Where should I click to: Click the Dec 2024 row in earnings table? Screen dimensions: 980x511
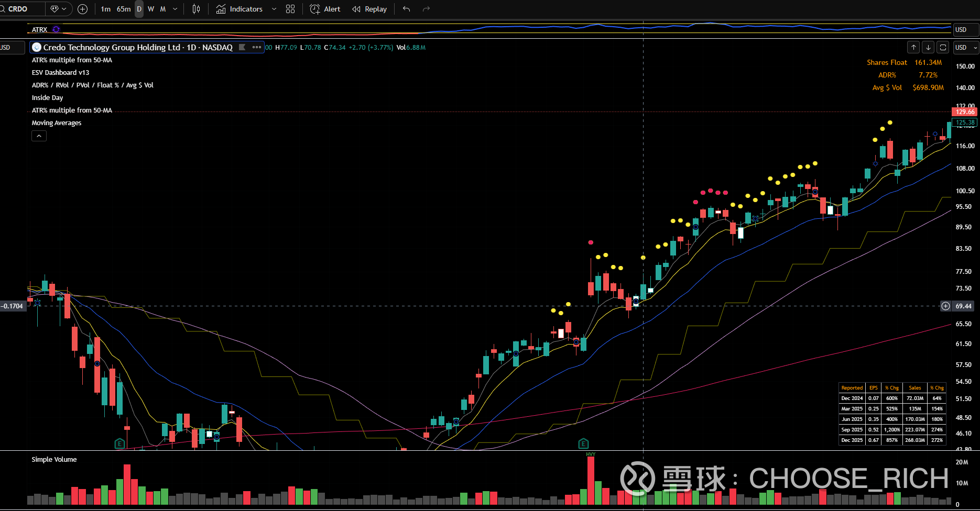click(x=892, y=398)
